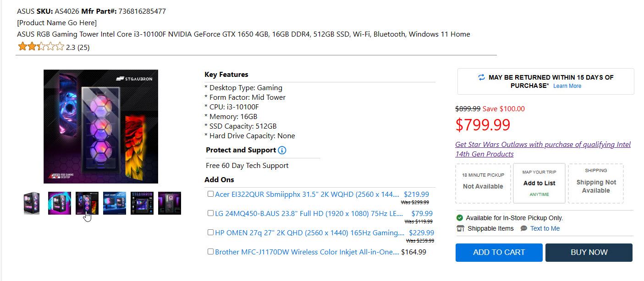
Task: Open the Star Wars Outlaws promotion link
Action: point(543,149)
